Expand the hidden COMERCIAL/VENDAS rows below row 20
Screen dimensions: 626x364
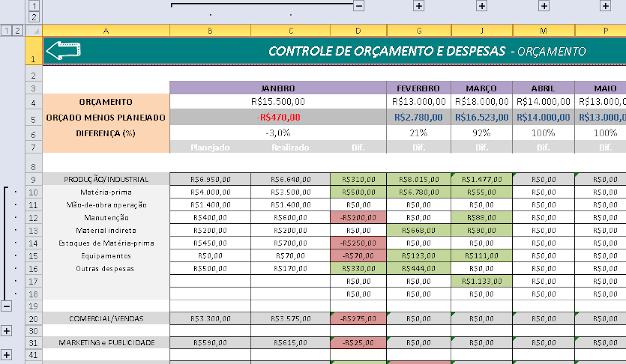click(x=7, y=331)
